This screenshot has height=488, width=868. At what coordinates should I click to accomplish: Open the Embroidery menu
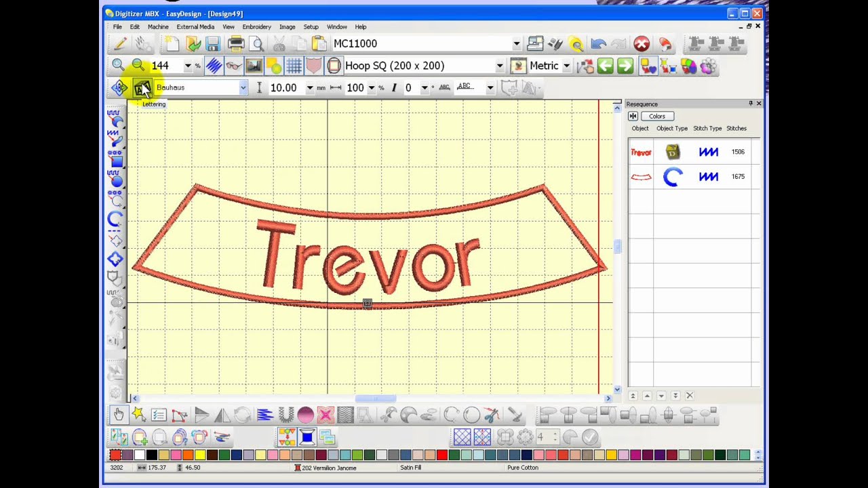pos(257,27)
